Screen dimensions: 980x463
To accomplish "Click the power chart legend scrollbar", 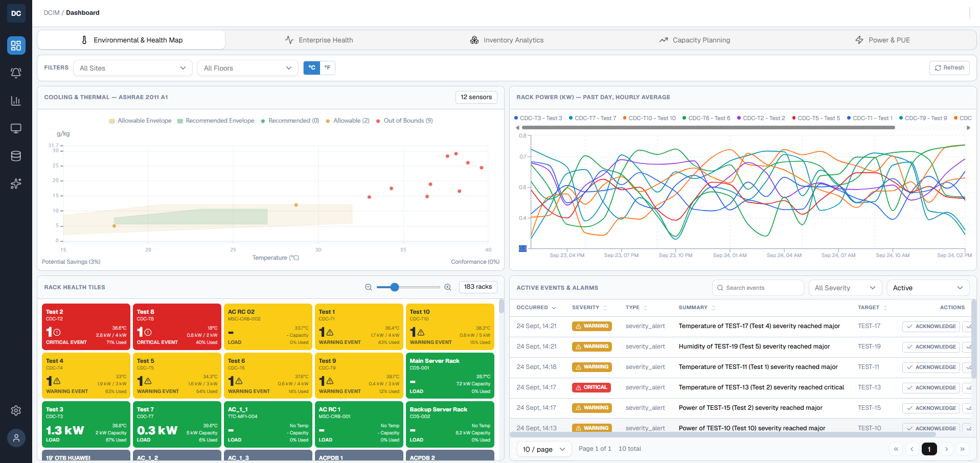I will click(x=708, y=128).
